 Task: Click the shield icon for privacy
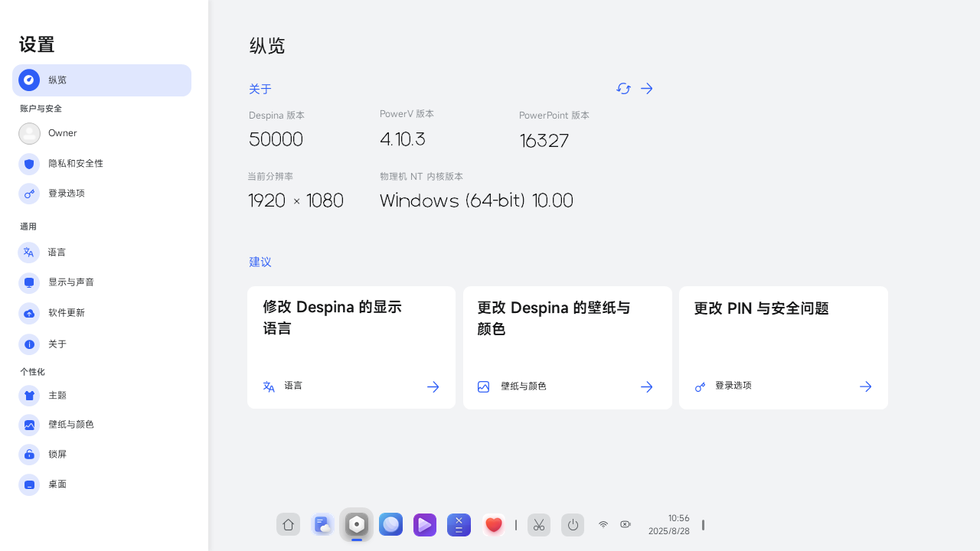pyautogui.click(x=29, y=164)
